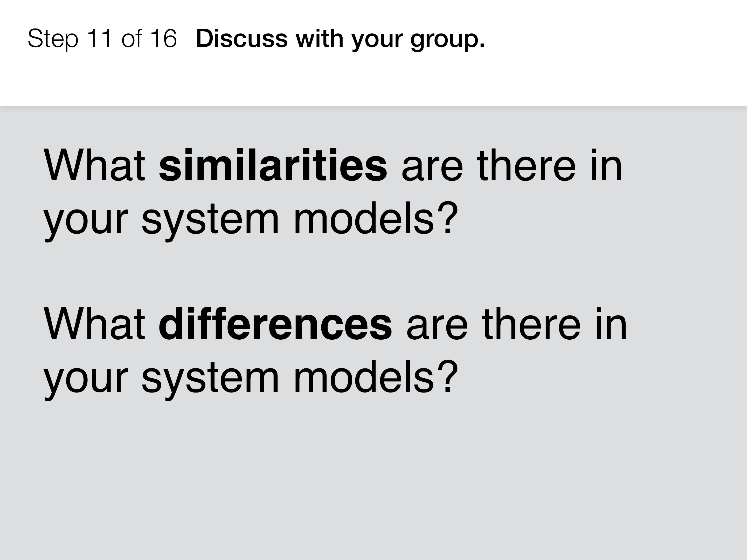The width and height of the screenshot is (747, 560).
Task: Click the number "16" in the step counter
Action: coord(163,38)
